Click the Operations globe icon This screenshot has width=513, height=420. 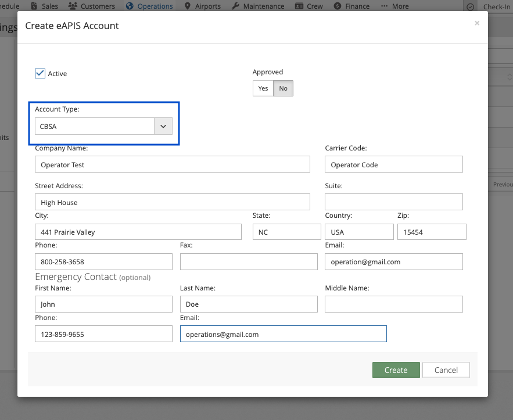[x=129, y=6]
